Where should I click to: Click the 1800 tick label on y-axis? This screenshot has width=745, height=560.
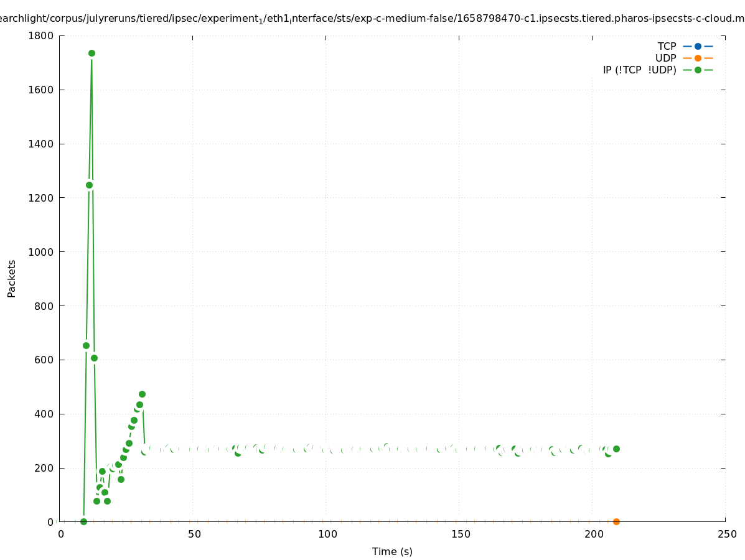click(41, 35)
